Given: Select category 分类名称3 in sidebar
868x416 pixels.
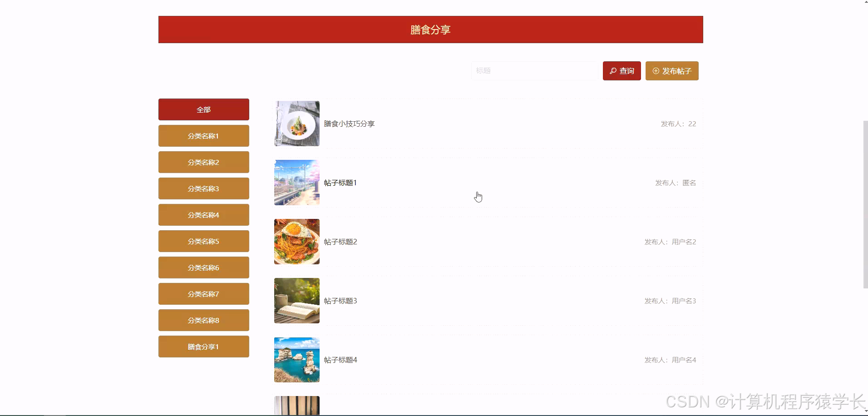Looking at the screenshot, I should 203,188.
